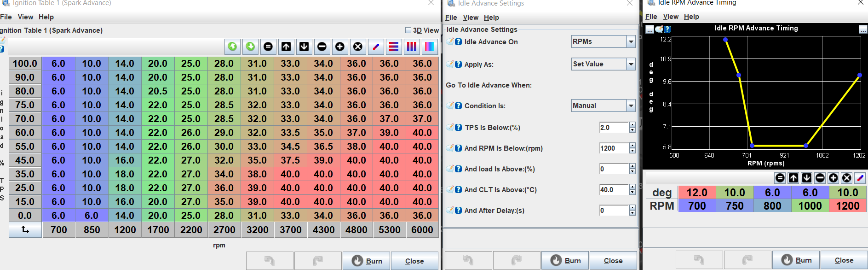Increase the TPS Is Below value with the spinner
The height and width of the screenshot is (270, 868).
[632, 125]
